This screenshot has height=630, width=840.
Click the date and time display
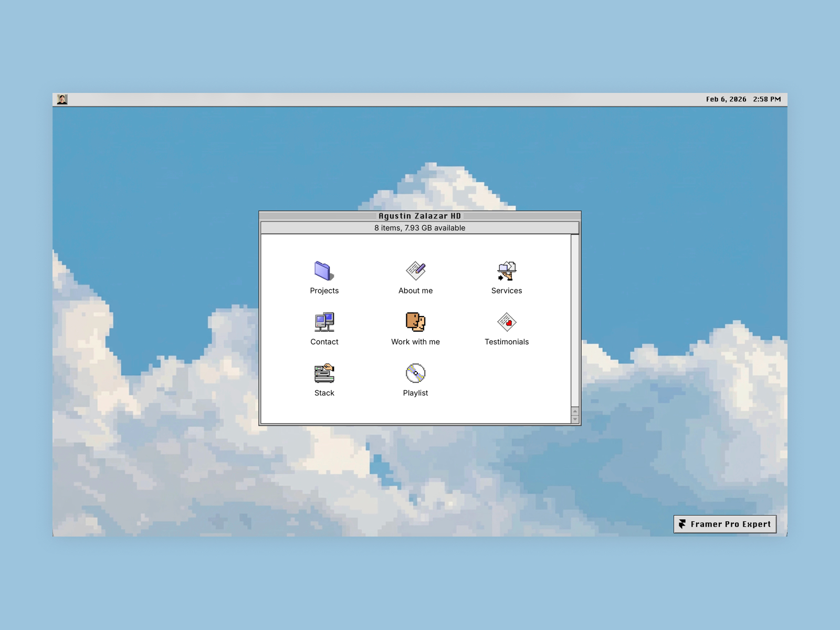click(743, 99)
